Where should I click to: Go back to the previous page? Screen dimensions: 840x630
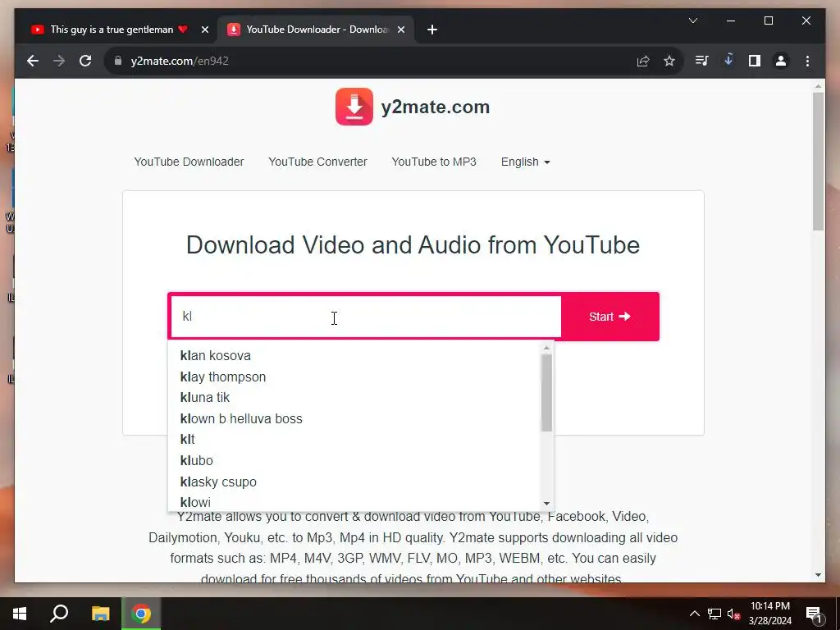(x=33, y=61)
